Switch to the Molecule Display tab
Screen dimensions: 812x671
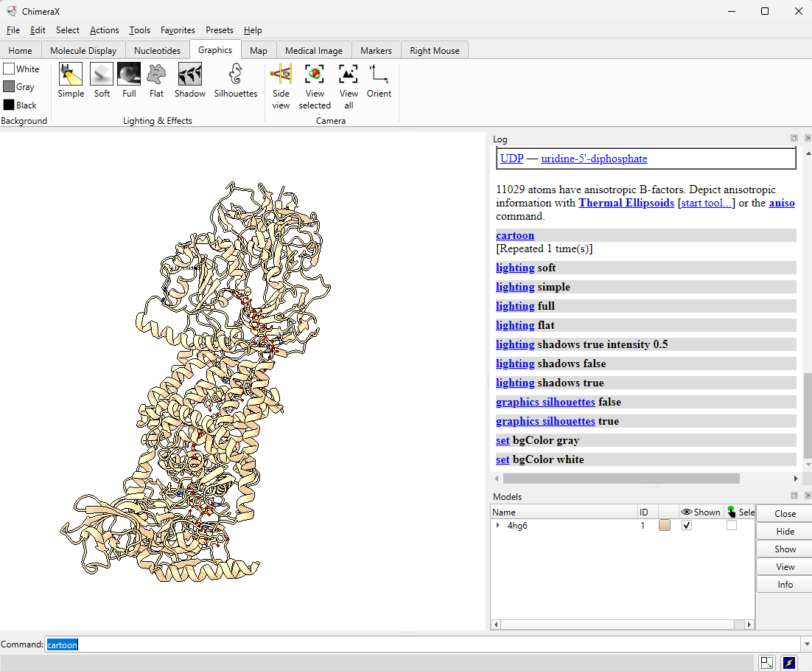(x=83, y=50)
